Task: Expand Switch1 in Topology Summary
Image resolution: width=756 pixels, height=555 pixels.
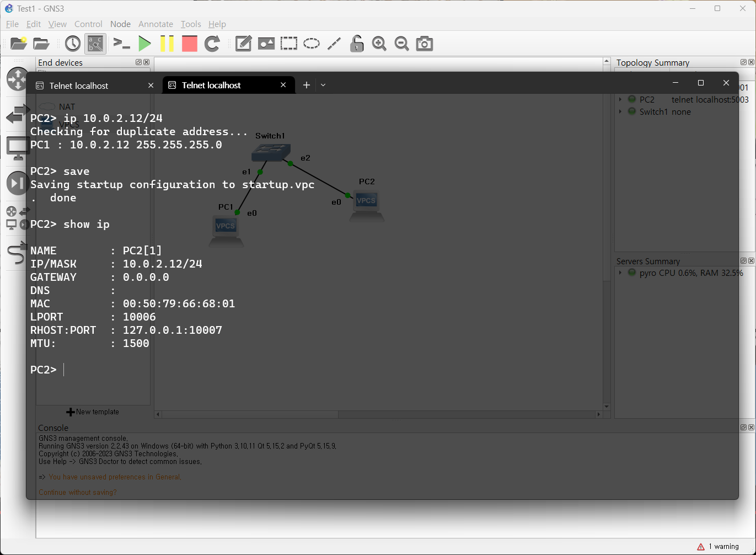Action: pos(620,112)
